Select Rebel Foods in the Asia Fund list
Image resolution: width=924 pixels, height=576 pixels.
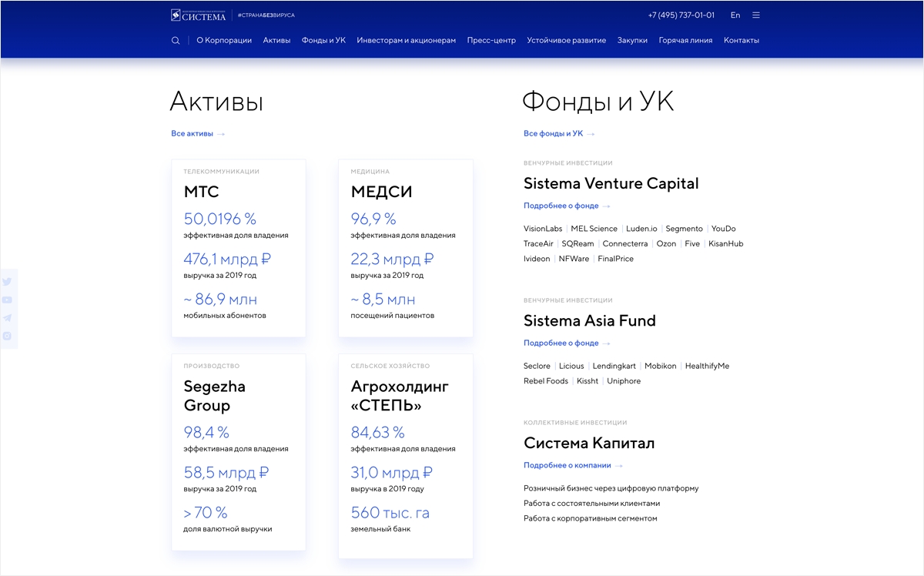(546, 382)
